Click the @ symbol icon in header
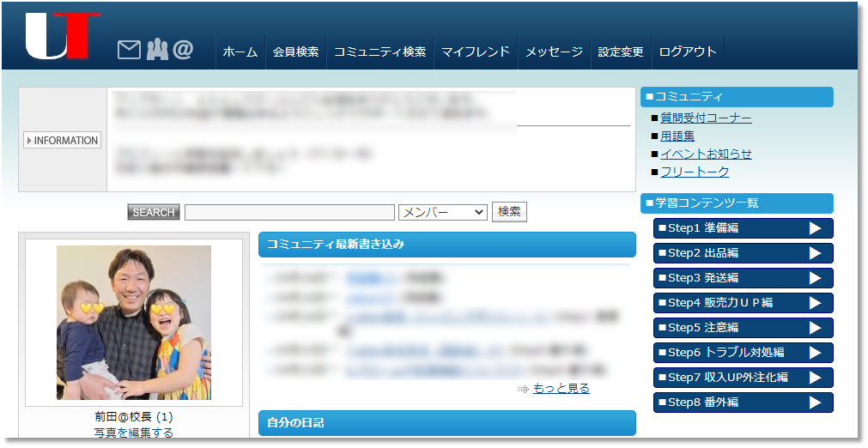The width and height of the screenshot is (868, 448). click(183, 51)
